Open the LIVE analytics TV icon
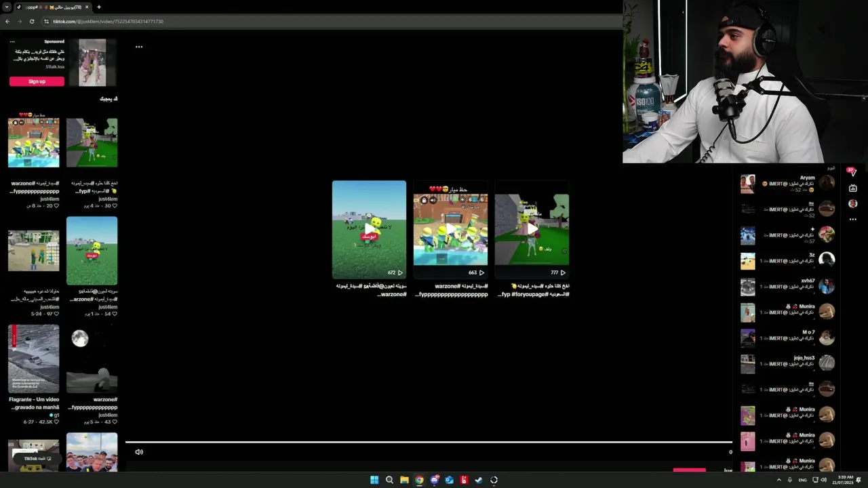Image resolution: width=868 pixels, height=488 pixels. click(x=852, y=188)
